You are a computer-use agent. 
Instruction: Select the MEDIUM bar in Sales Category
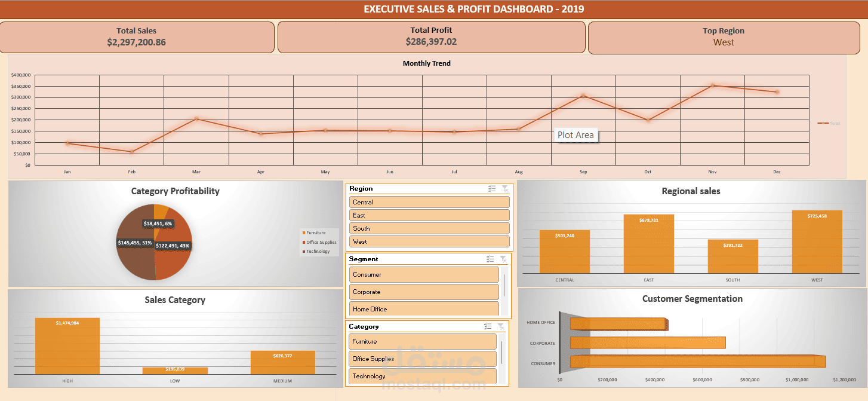click(283, 362)
